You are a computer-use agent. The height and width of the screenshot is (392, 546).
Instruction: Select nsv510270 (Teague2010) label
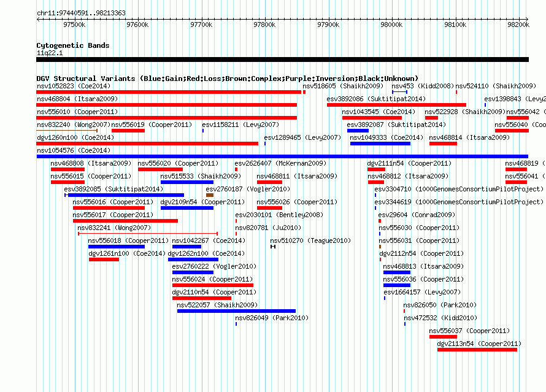(310, 240)
